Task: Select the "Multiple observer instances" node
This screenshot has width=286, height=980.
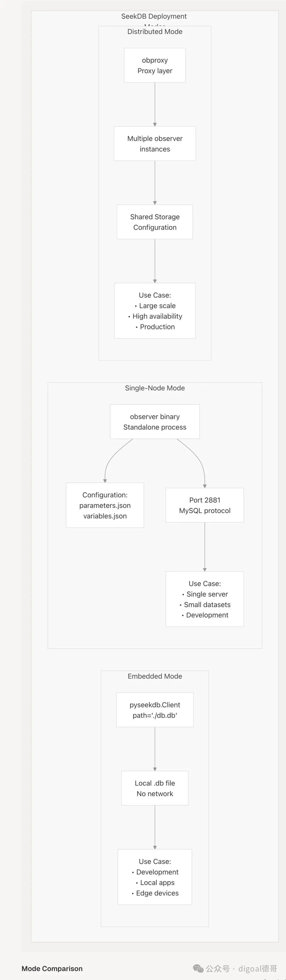Action: click(x=155, y=143)
